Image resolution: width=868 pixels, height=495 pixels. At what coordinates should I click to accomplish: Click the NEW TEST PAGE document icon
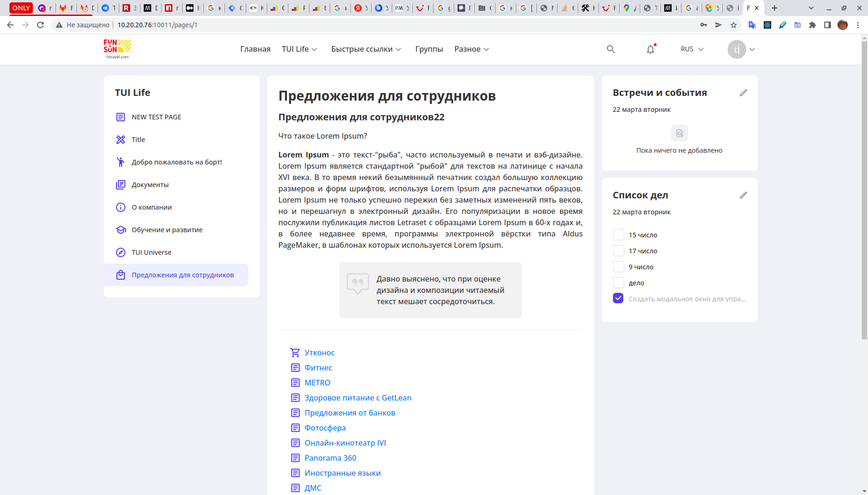121,117
